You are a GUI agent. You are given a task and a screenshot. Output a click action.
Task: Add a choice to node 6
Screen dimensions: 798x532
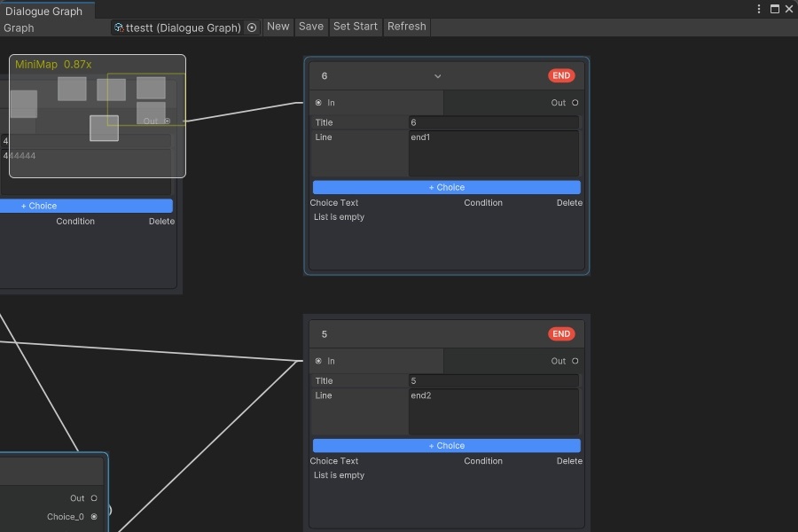pyautogui.click(x=446, y=188)
